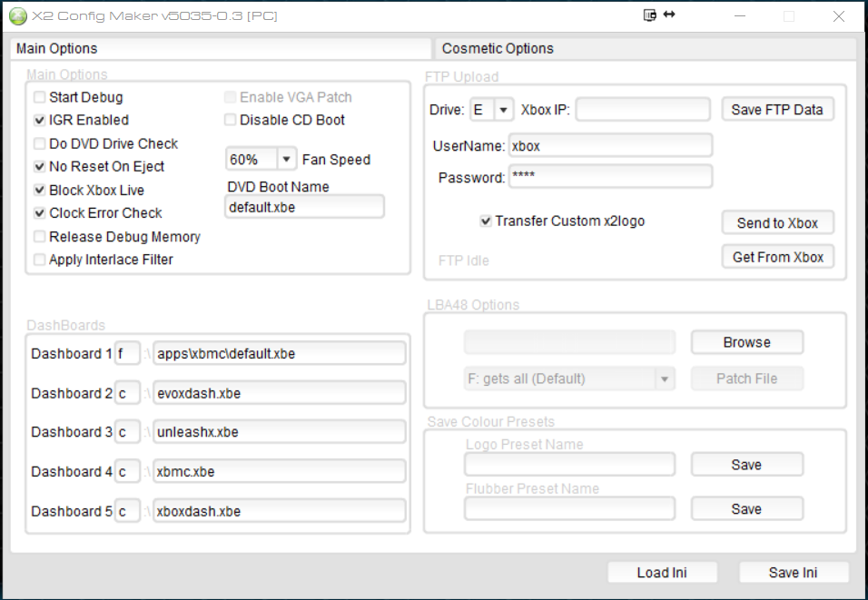Click the X2 Config Maker app icon

point(18,16)
